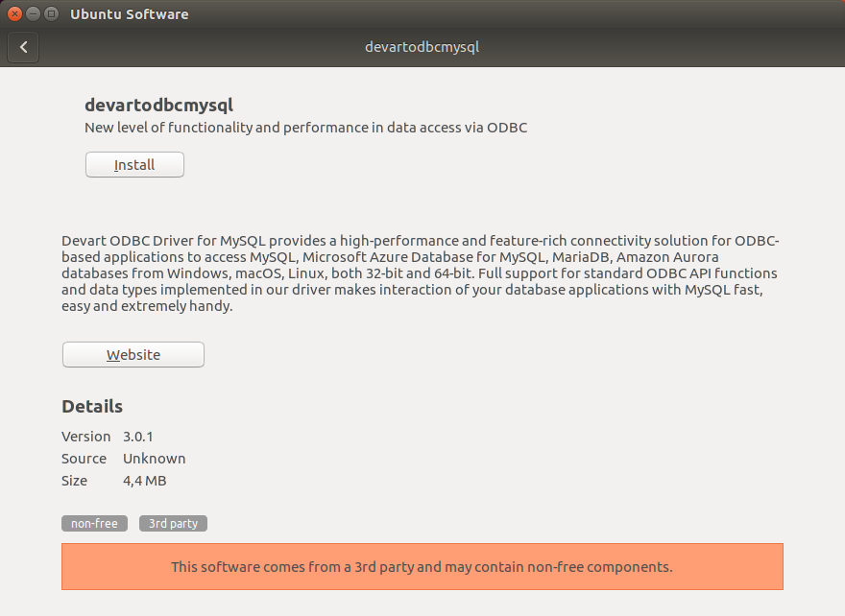Viewport: 845px width, 616px height.
Task: Click the devartodbcmysql label in the header bar
Action: click(422, 46)
